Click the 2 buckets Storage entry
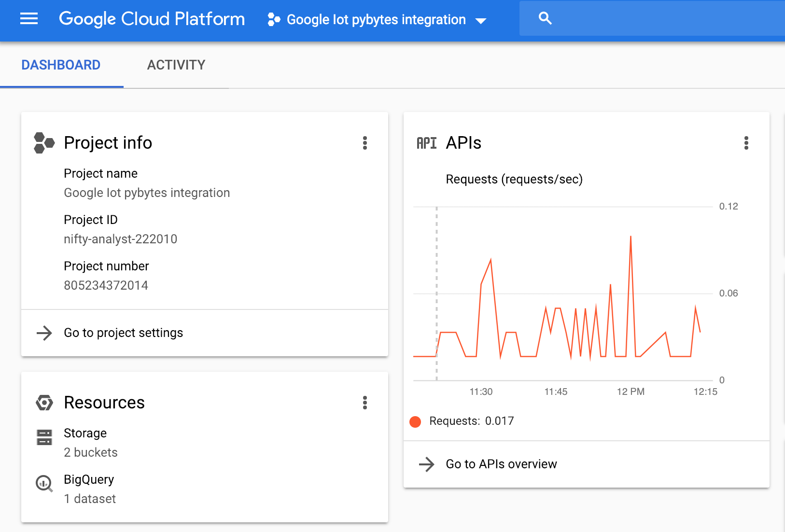 (91, 452)
